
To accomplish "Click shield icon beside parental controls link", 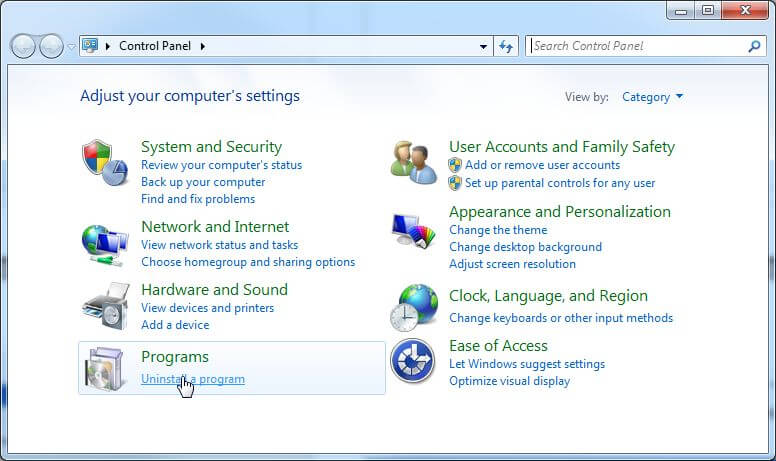I will coord(455,183).
